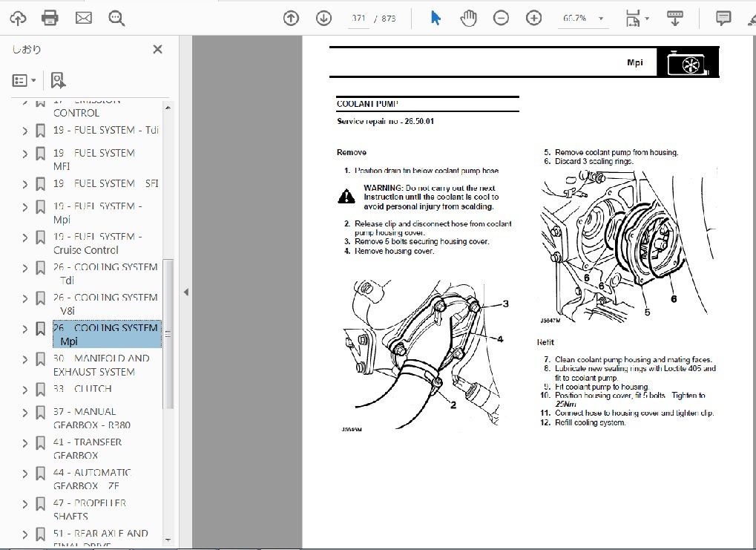Viewport: 756px width, 550px height.
Task: Expand the 33 CLUTCH bookmark
Action: [x=25, y=390]
